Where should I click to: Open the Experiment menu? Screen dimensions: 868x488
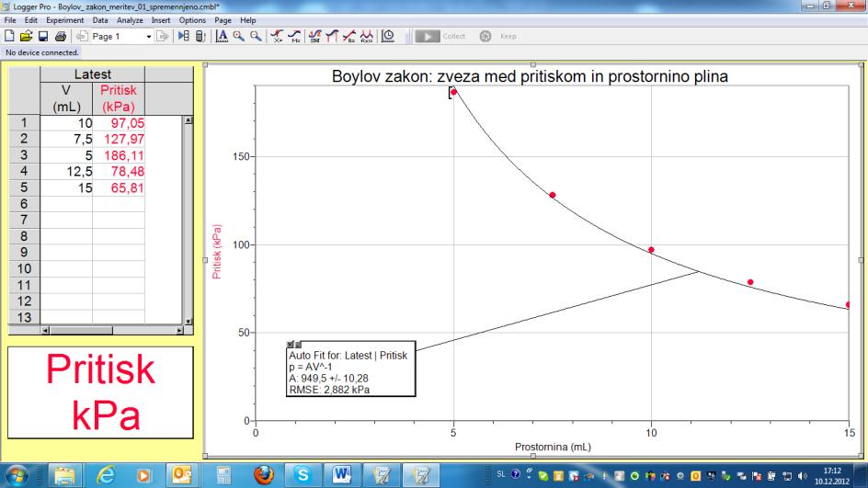[64, 20]
